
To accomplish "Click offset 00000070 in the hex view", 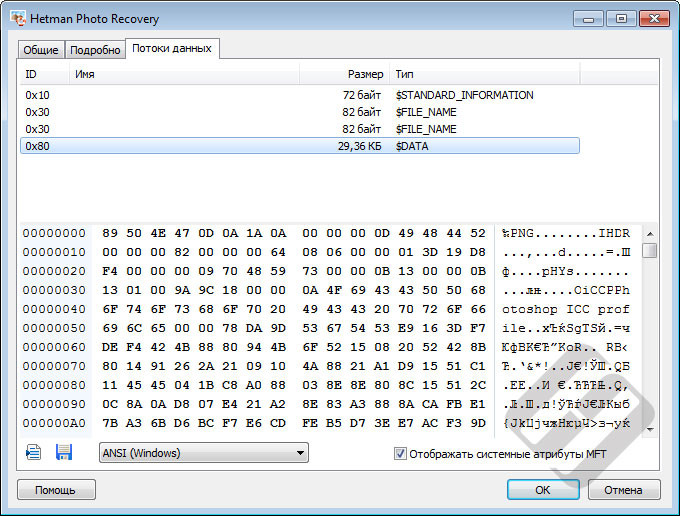I will pyautogui.click(x=54, y=366).
